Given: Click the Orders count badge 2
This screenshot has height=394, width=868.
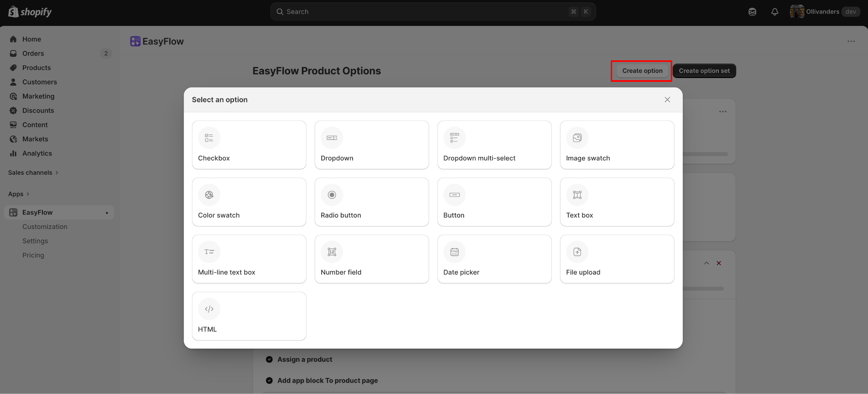Looking at the screenshot, I should click(106, 53).
